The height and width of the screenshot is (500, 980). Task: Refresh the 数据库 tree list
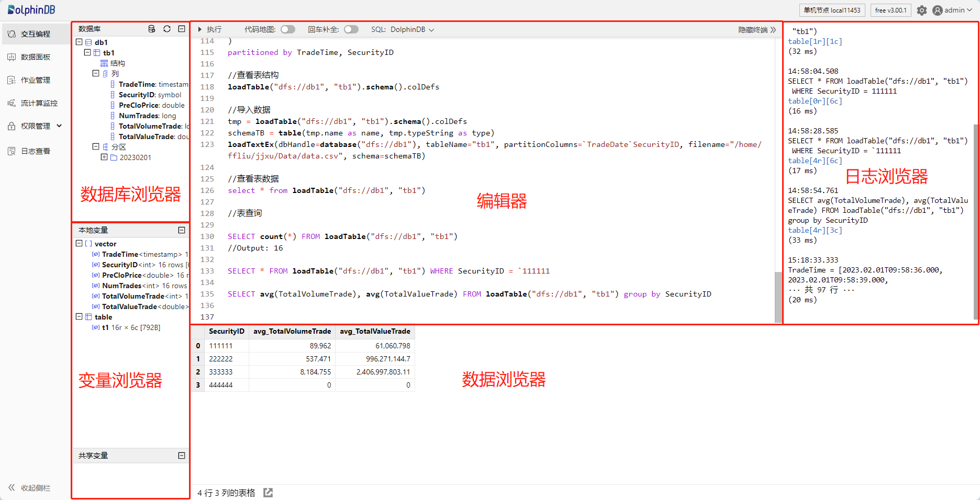[167, 29]
